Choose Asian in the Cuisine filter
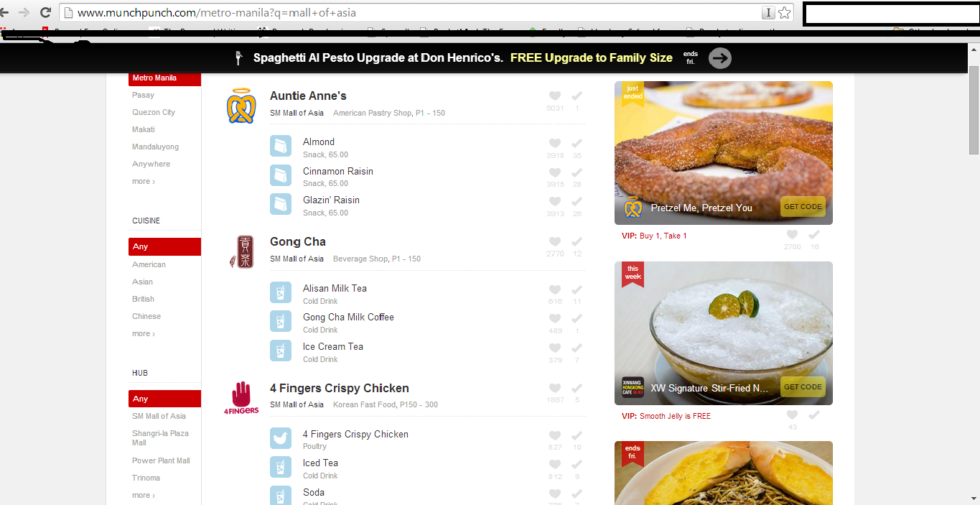This screenshot has width=980, height=505. tap(142, 282)
